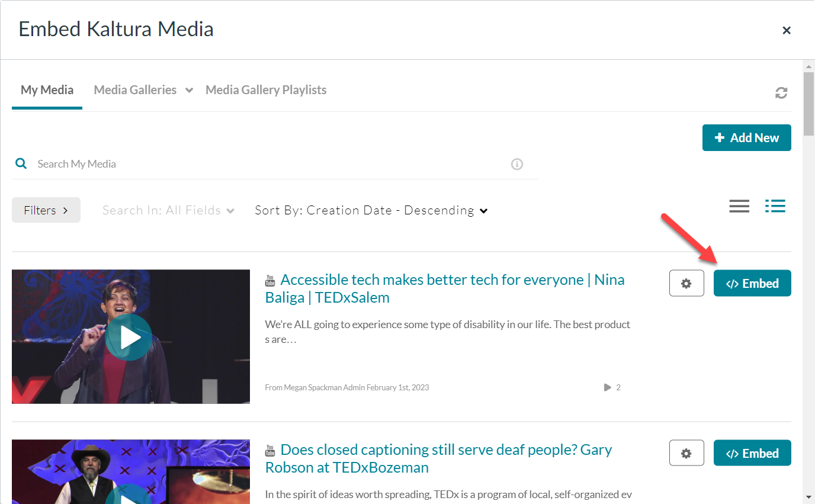
Task: Open Sort By: Creation Date dropdown
Action: tap(371, 210)
